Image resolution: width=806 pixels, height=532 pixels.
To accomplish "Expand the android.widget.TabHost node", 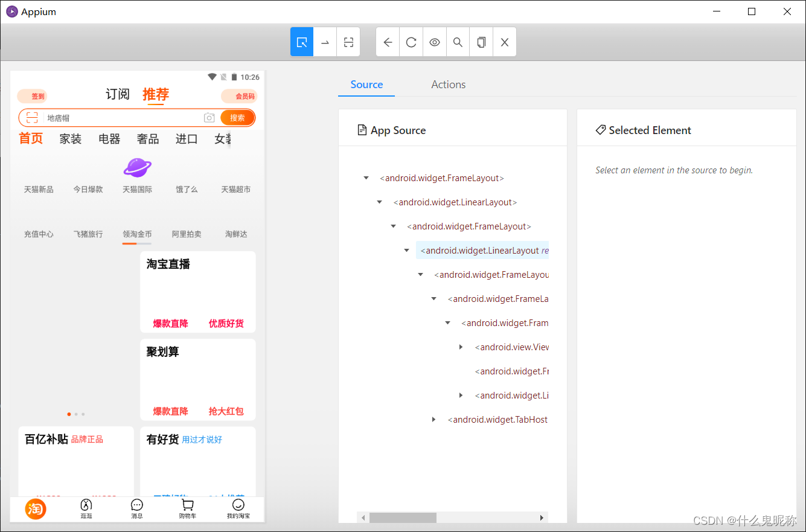I will click(x=433, y=420).
